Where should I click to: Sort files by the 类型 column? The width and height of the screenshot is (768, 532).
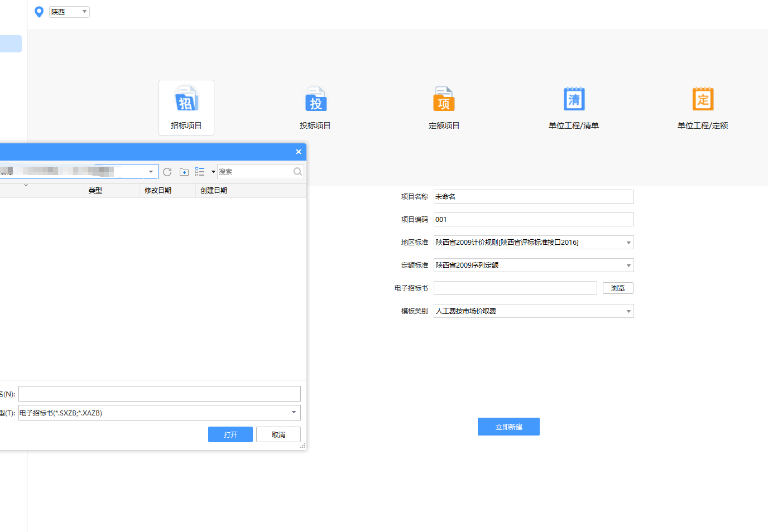(x=95, y=190)
